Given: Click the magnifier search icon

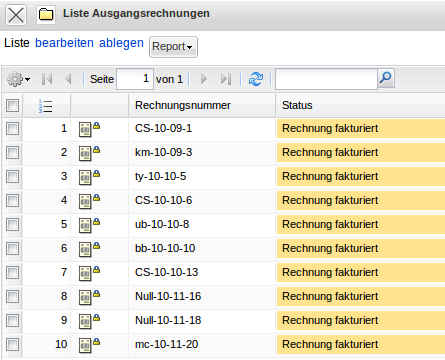Looking at the screenshot, I should click(x=386, y=79).
